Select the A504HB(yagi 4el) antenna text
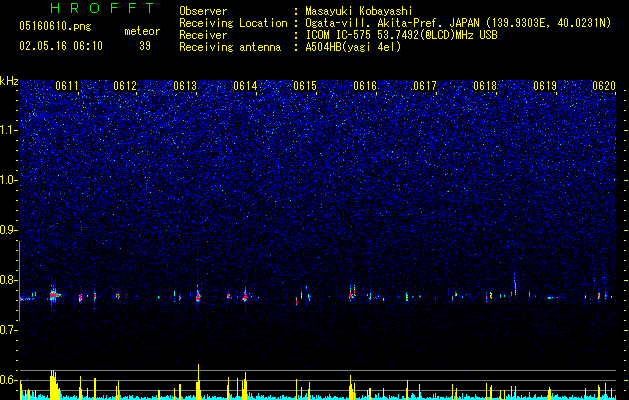 click(x=353, y=47)
